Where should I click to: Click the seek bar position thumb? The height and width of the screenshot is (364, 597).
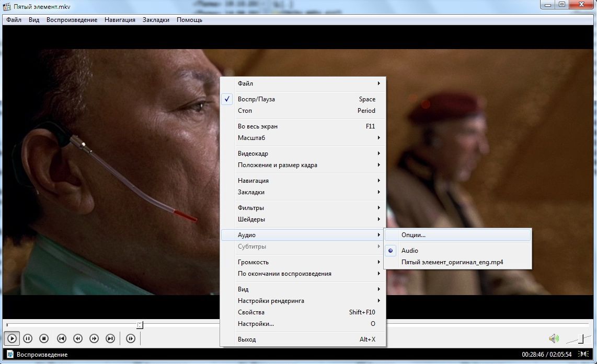point(140,325)
